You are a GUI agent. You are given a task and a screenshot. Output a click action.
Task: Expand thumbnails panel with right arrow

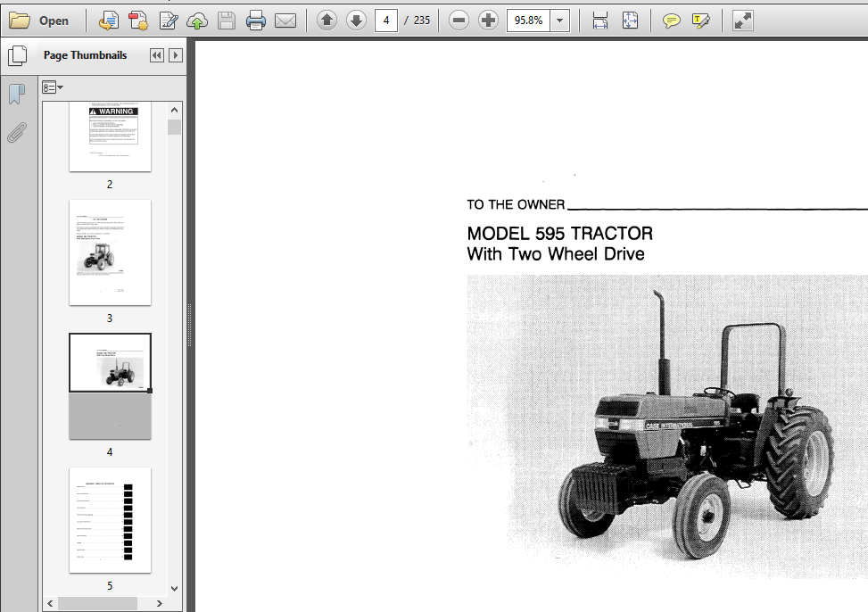coord(176,55)
